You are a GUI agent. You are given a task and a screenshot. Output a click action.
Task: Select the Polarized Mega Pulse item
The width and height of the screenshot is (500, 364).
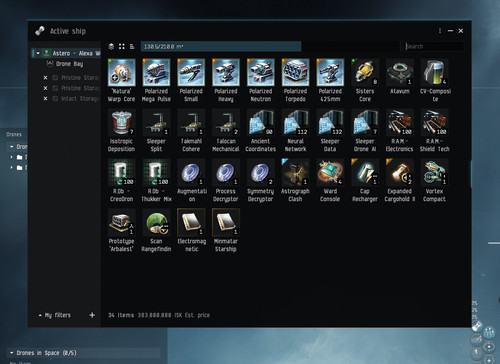click(156, 80)
